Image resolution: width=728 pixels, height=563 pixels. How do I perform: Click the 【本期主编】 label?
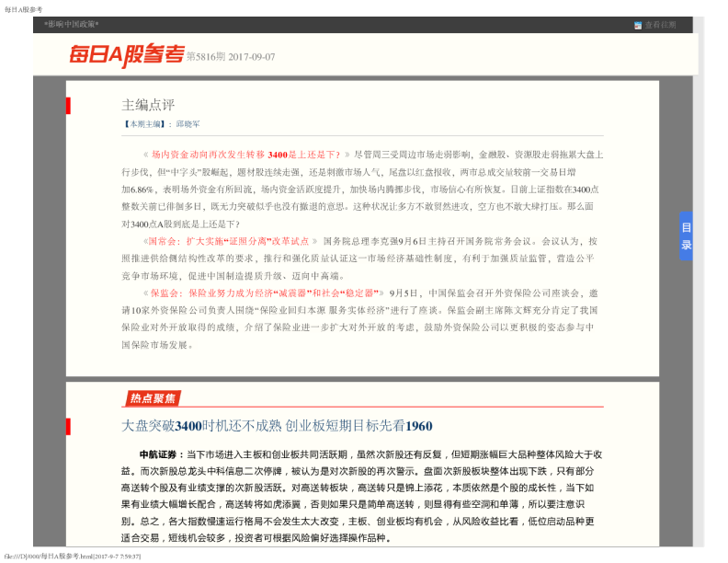point(143,124)
